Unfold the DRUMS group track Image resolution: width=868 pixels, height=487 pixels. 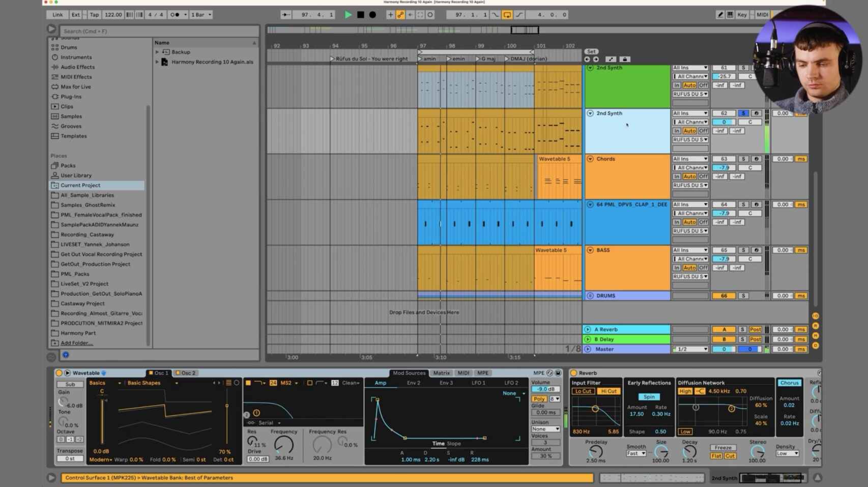point(590,296)
